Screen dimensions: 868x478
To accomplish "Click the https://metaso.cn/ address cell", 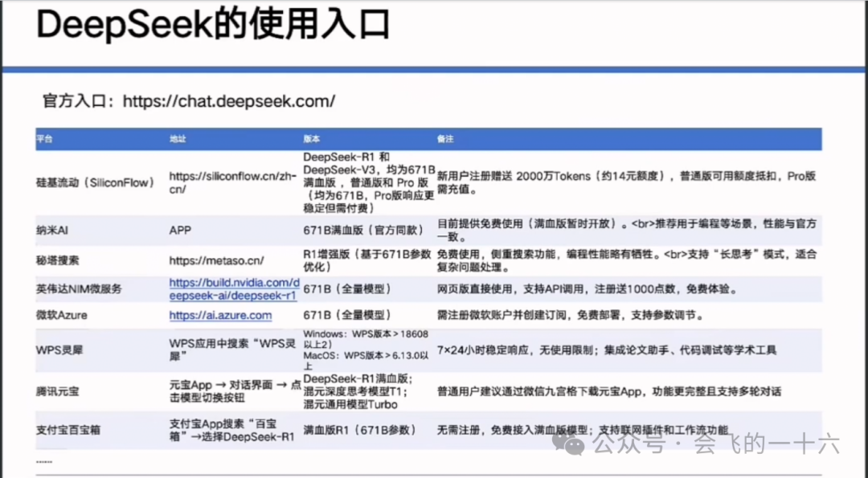I will pos(216,260).
